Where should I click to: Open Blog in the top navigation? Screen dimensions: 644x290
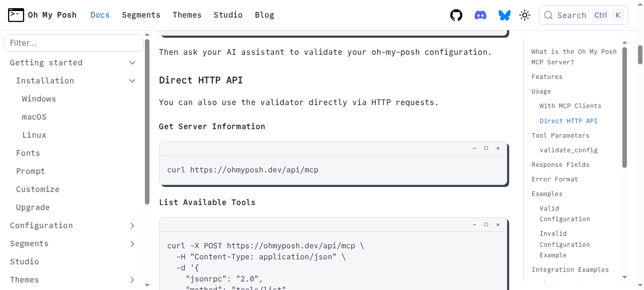[x=265, y=15]
